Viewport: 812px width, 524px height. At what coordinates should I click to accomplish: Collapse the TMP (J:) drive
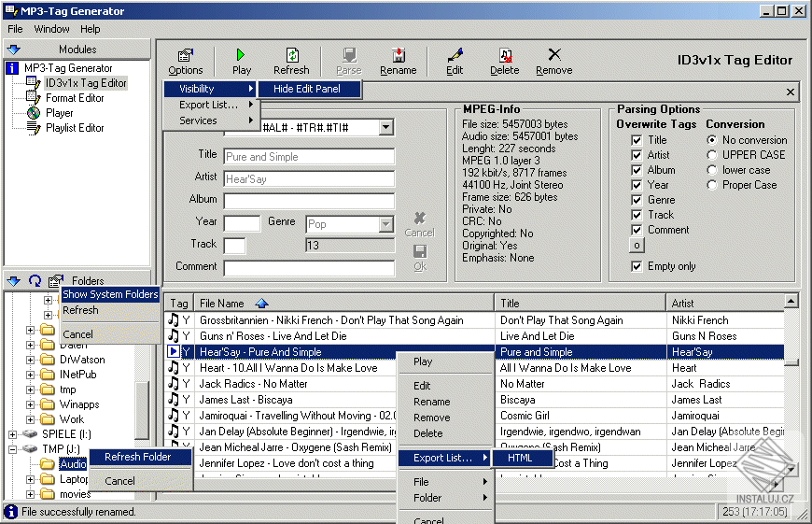pos(12,449)
